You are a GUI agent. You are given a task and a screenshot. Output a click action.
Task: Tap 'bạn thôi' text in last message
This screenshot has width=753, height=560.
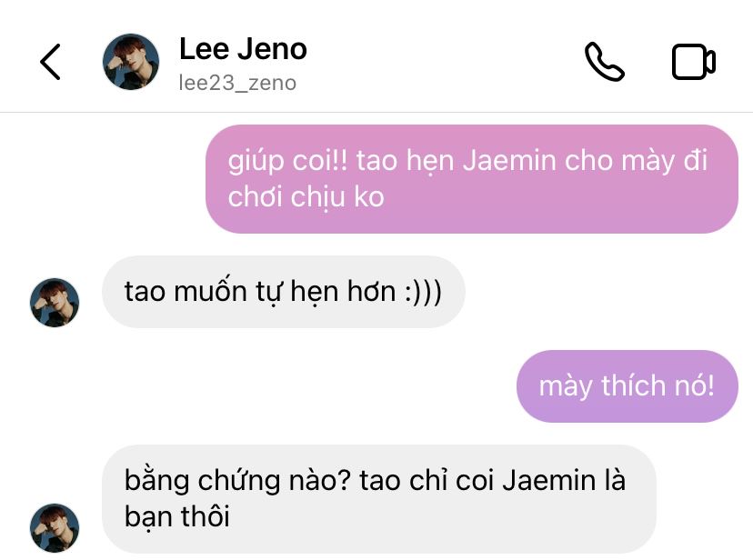coord(176,517)
